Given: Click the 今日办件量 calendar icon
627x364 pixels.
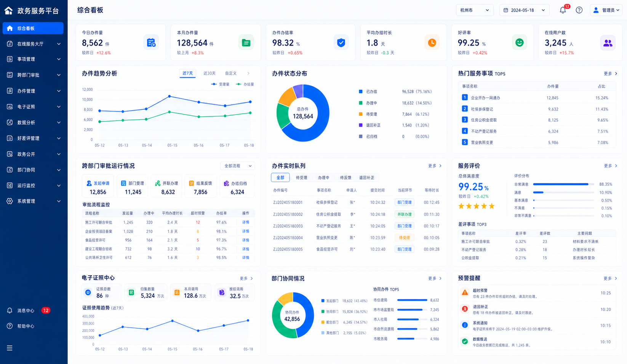Looking at the screenshot, I should (151, 43).
